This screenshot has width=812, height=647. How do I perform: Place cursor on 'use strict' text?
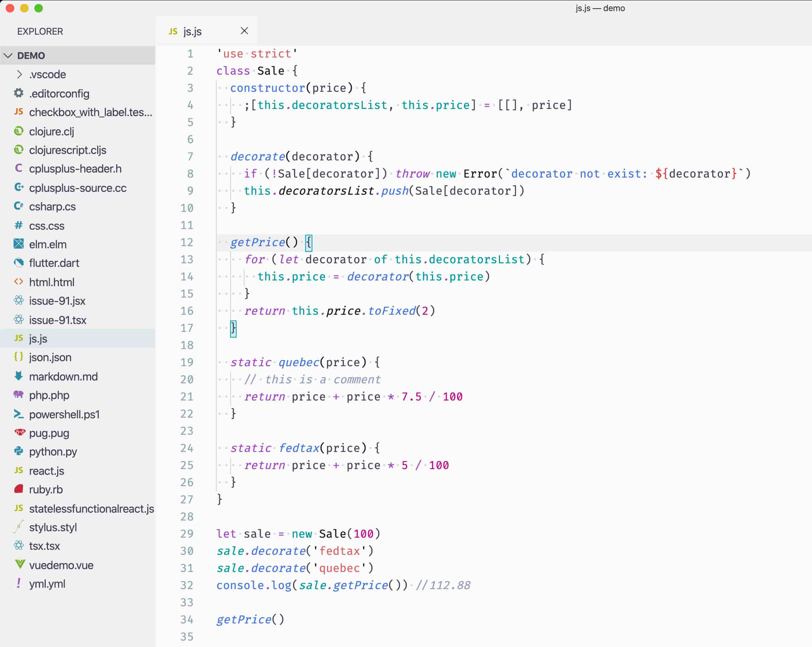pyautogui.click(x=257, y=54)
